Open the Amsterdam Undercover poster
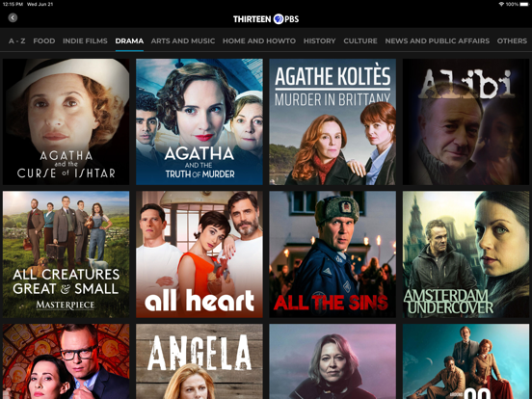 [465, 254]
